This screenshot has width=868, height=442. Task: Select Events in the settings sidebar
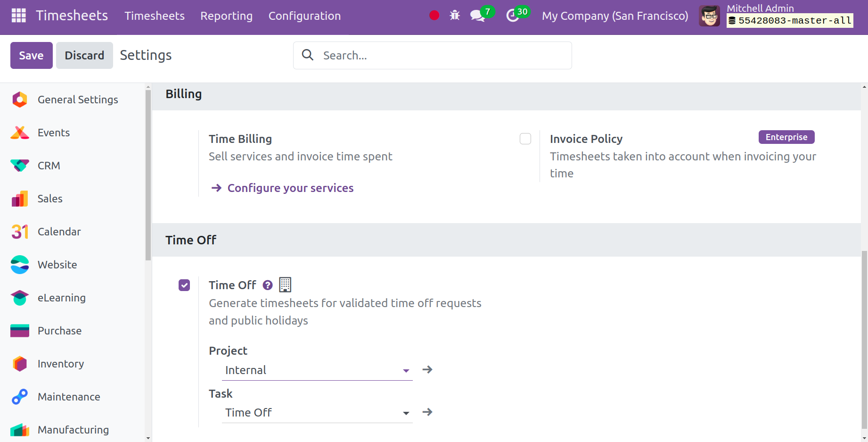click(73, 133)
